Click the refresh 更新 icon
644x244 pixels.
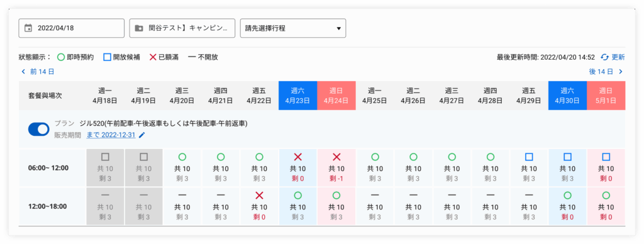click(x=604, y=57)
